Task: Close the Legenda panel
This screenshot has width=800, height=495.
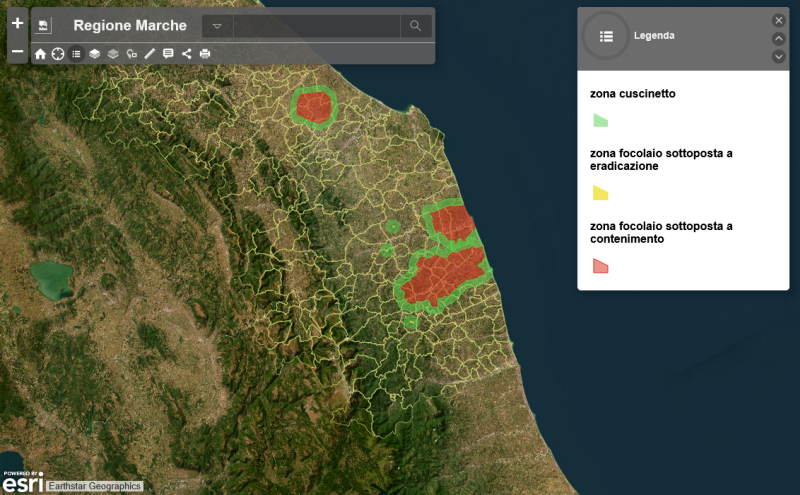Action: pyautogui.click(x=779, y=20)
